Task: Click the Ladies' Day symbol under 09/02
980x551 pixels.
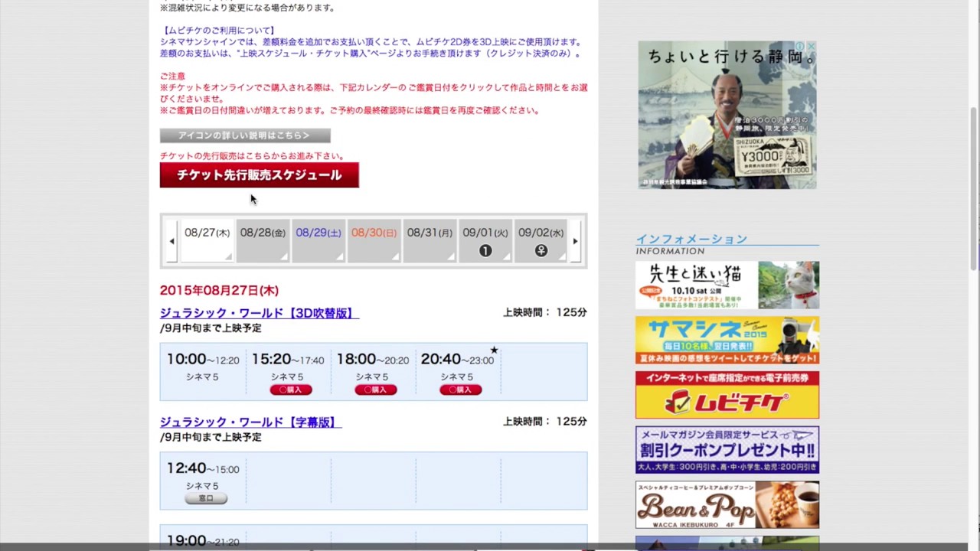Action: coord(541,250)
